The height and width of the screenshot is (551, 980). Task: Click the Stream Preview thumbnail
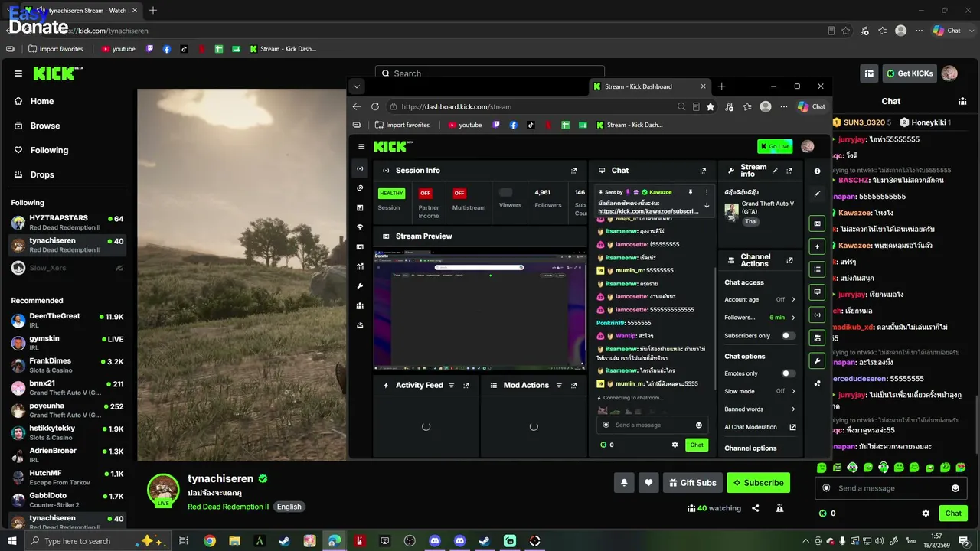pyautogui.click(x=479, y=311)
